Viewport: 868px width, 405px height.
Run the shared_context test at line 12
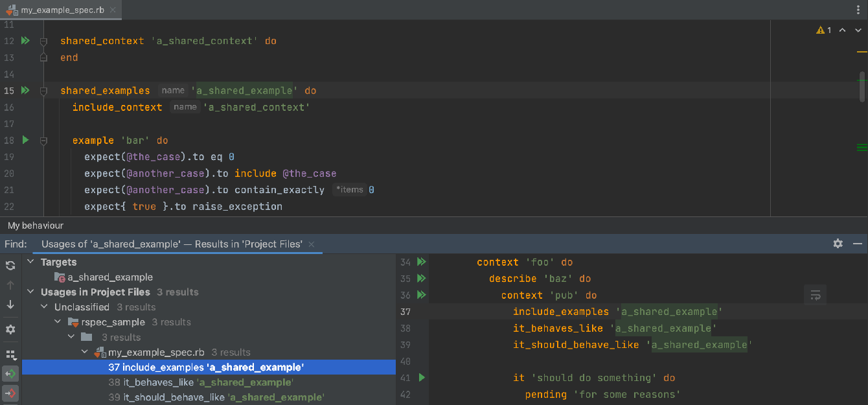click(25, 41)
